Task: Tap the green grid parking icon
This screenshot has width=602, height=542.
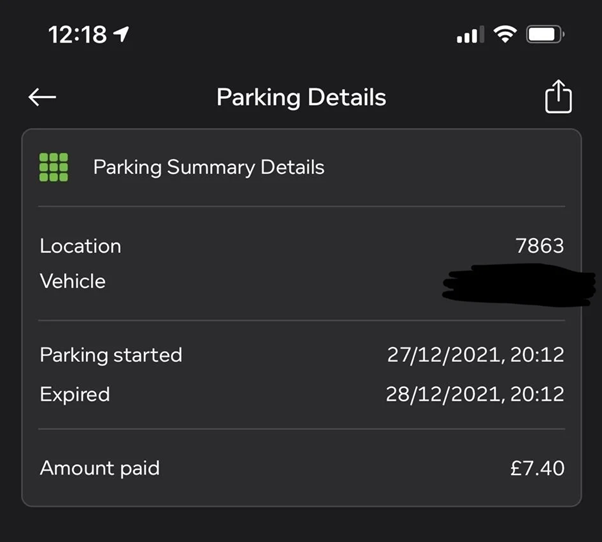Action: pyautogui.click(x=54, y=167)
